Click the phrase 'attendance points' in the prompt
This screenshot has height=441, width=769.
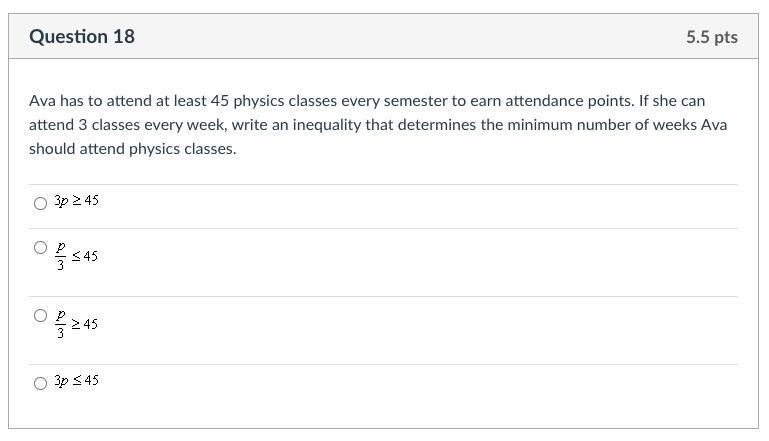click(573, 101)
